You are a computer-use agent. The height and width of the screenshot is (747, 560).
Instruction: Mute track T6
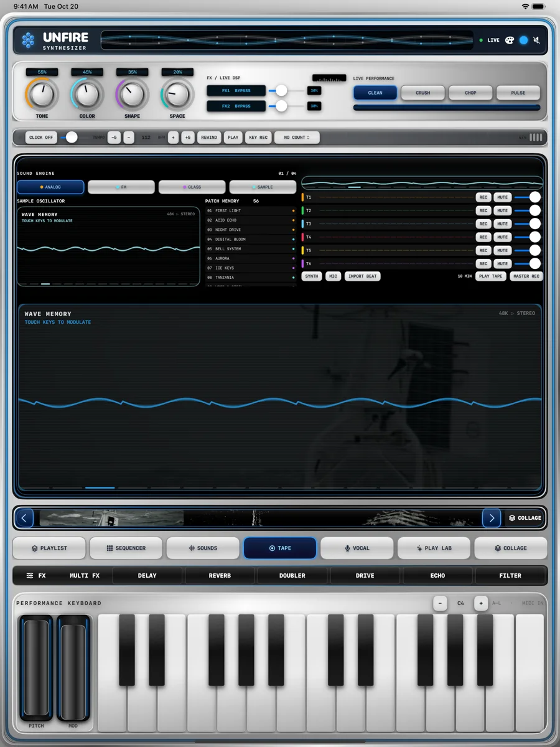pos(503,264)
